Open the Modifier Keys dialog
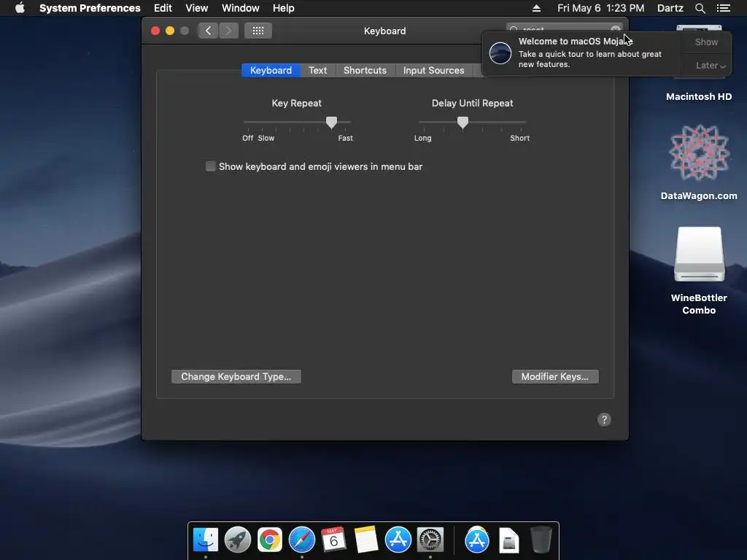747x560 pixels. (555, 376)
